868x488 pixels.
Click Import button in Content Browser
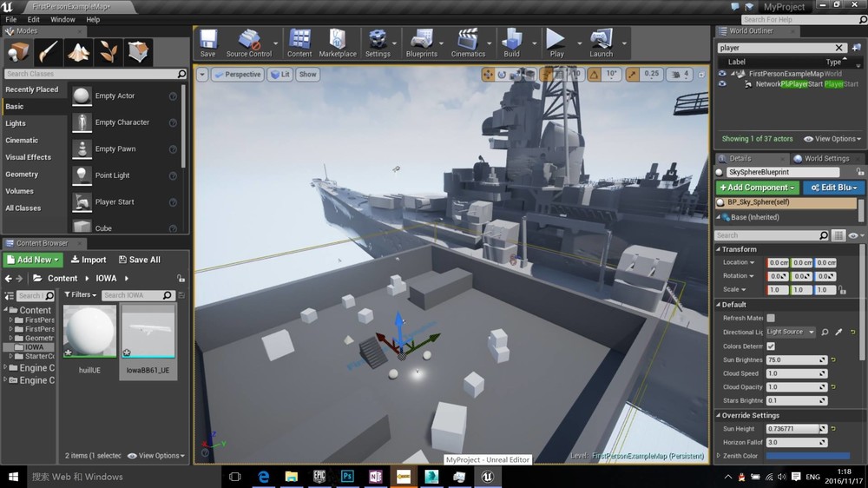[x=89, y=260]
